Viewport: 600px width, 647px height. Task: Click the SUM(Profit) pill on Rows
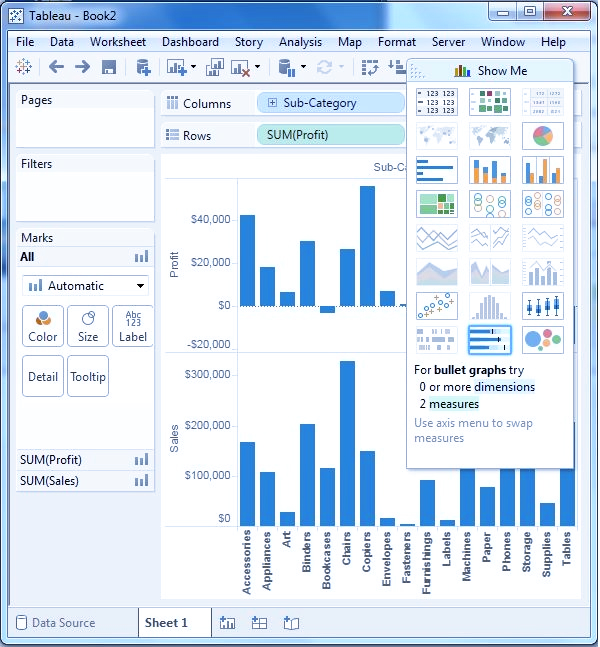(331, 135)
